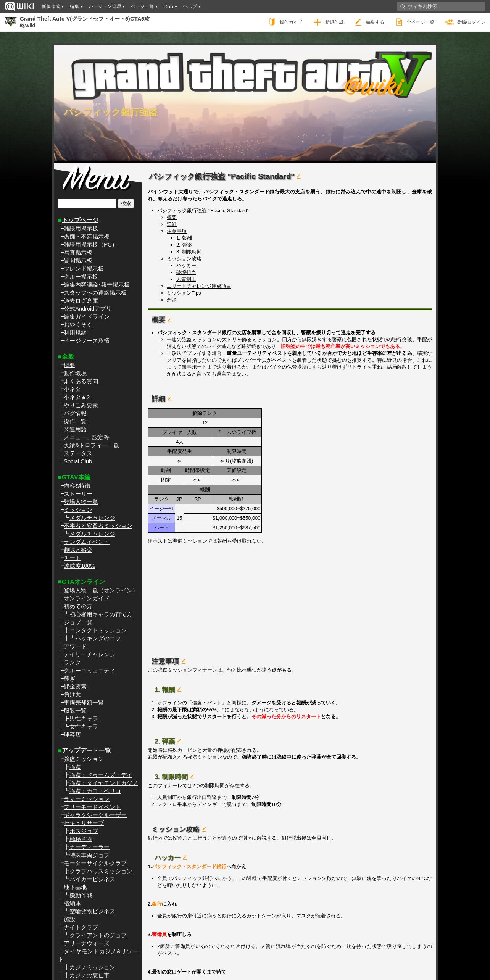The height and width of the screenshot is (980, 490).
Task: Click the GTA V site favicon
Action: pyautogui.click(x=10, y=22)
